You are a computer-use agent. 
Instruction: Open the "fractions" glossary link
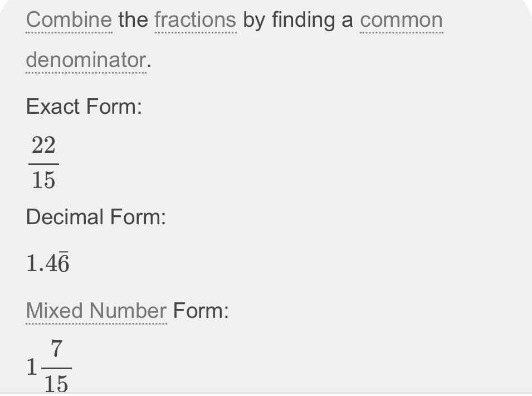click(x=196, y=20)
